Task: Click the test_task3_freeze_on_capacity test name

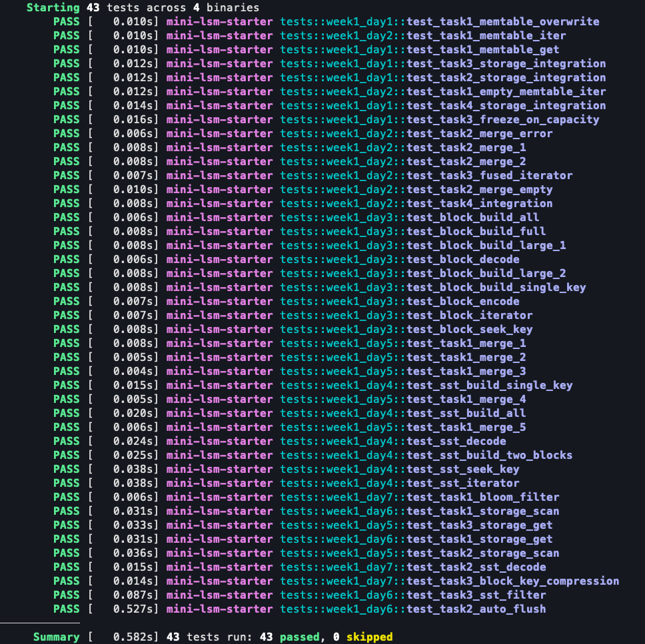Action: coord(502,119)
